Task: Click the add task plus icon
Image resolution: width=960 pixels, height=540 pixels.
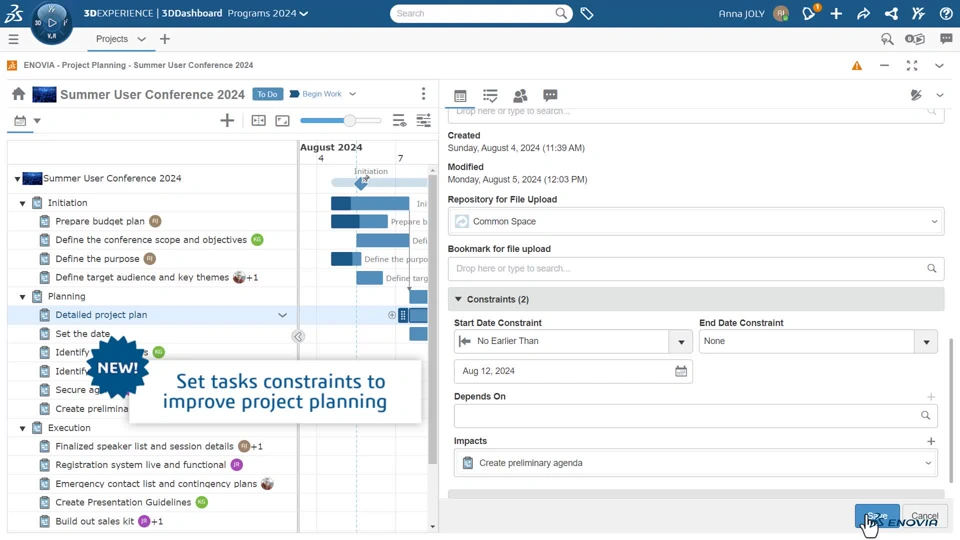Action: [227, 120]
